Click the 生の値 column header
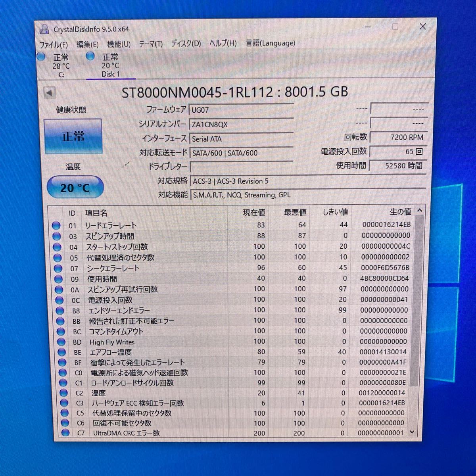Image resolution: width=476 pixels, height=476 pixels. pyautogui.click(x=400, y=212)
